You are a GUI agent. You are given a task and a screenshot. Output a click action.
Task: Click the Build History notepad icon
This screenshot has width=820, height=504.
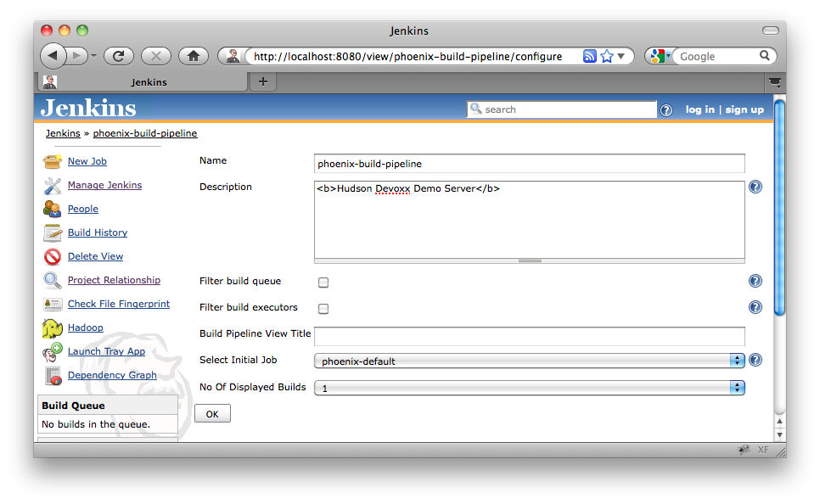coord(53,233)
